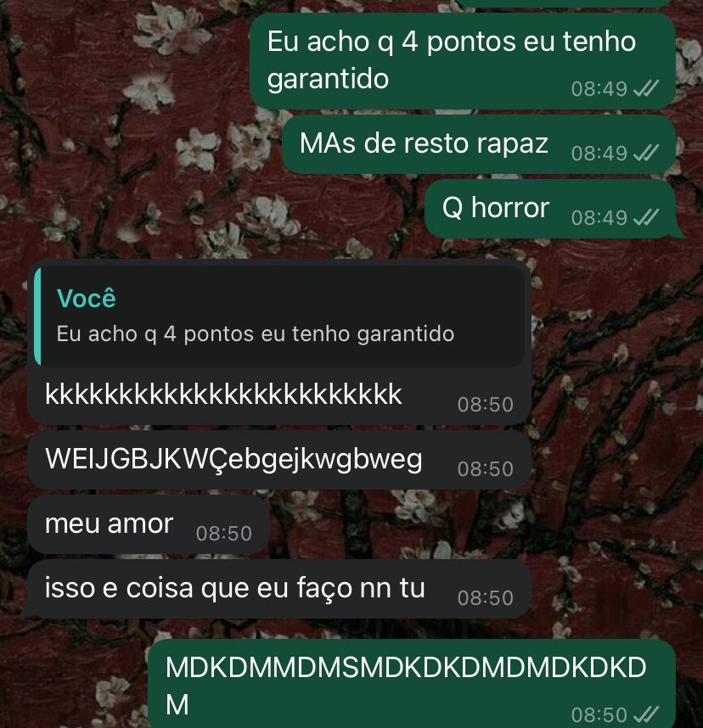Tap double-check ticks on 'Eu acho q 4 pontos' message

[646, 88]
